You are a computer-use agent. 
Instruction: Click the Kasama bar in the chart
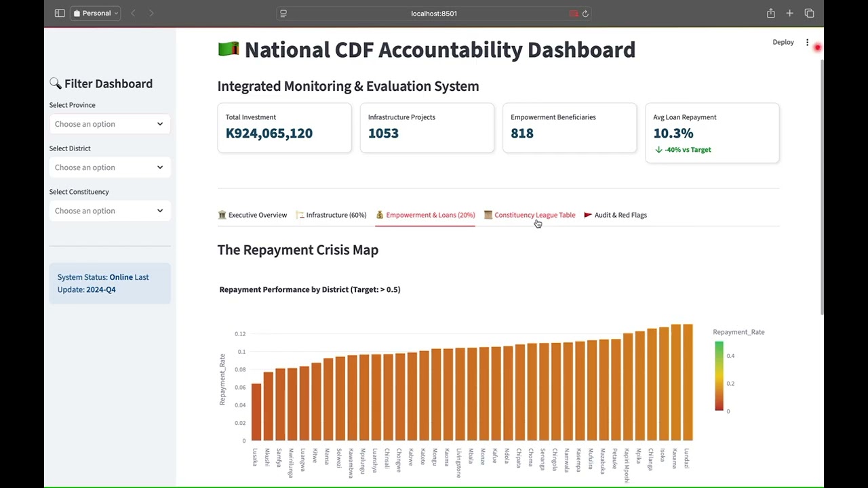tap(675, 382)
